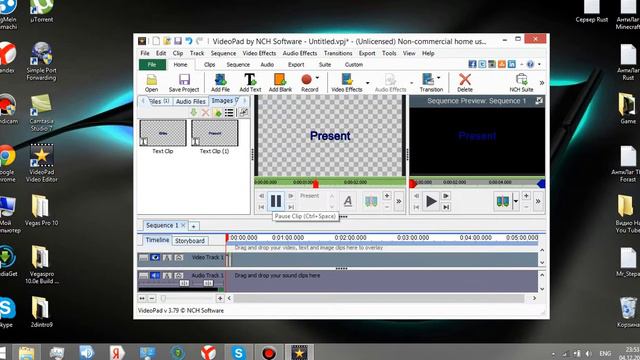
Task: Open VideoPad Video Editor desktop shortcut
Action: click(41, 163)
